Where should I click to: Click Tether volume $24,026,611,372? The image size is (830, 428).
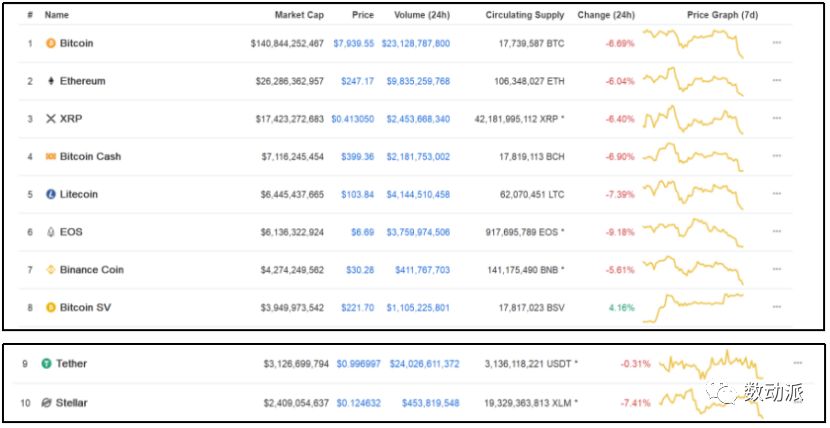(x=425, y=364)
